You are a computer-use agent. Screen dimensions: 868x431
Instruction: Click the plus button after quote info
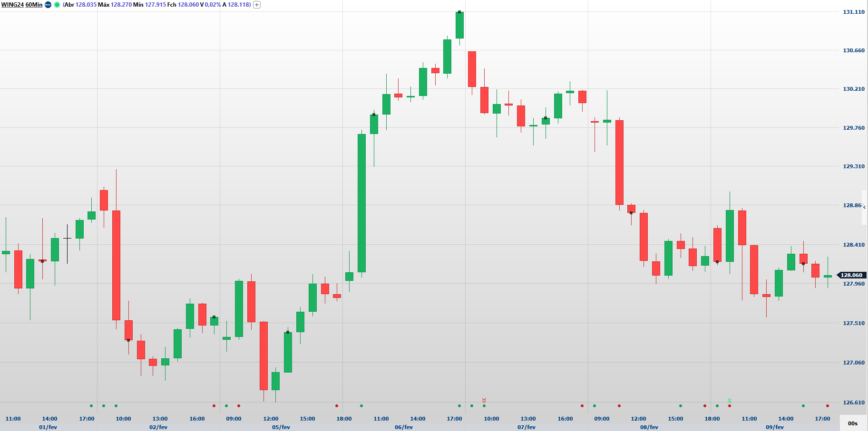click(x=257, y=5)
